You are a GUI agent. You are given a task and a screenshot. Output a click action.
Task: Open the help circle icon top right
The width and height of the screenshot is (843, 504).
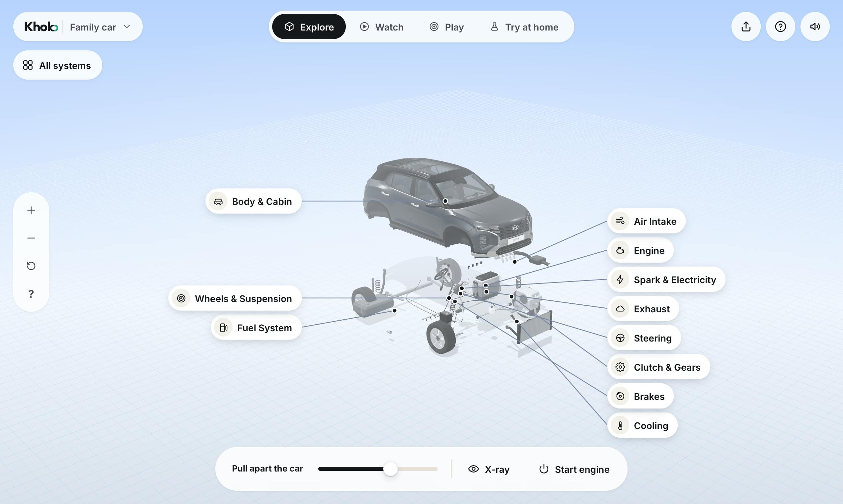781,27
